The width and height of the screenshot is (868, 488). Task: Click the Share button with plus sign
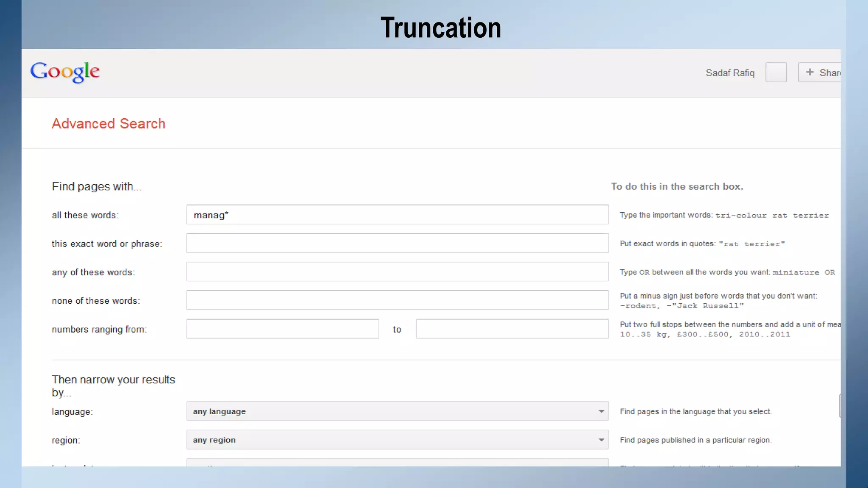pyautogui.click(x=820, y=72)
